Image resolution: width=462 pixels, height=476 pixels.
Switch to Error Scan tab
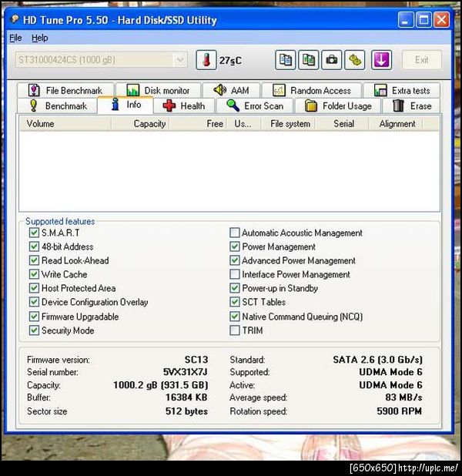[255, 106]
